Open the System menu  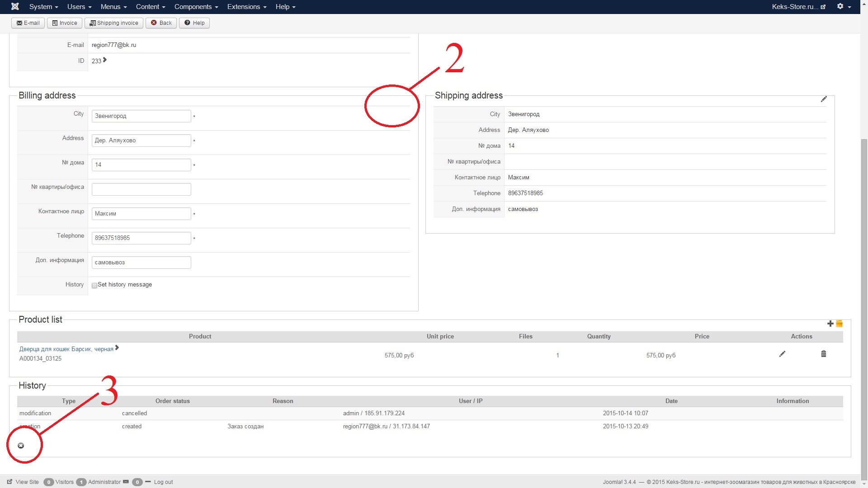(43, 7)
